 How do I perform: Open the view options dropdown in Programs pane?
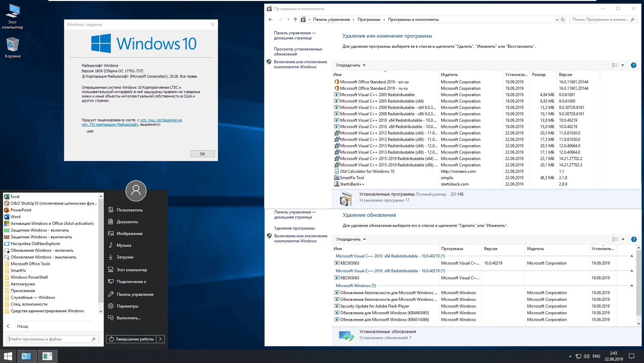[623, 65]
